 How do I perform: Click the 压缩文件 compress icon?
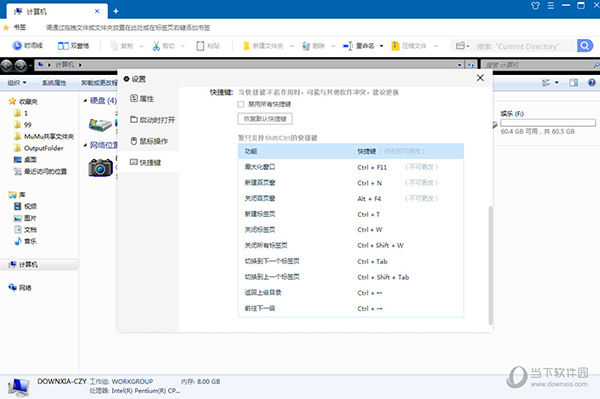click(395, 46)
